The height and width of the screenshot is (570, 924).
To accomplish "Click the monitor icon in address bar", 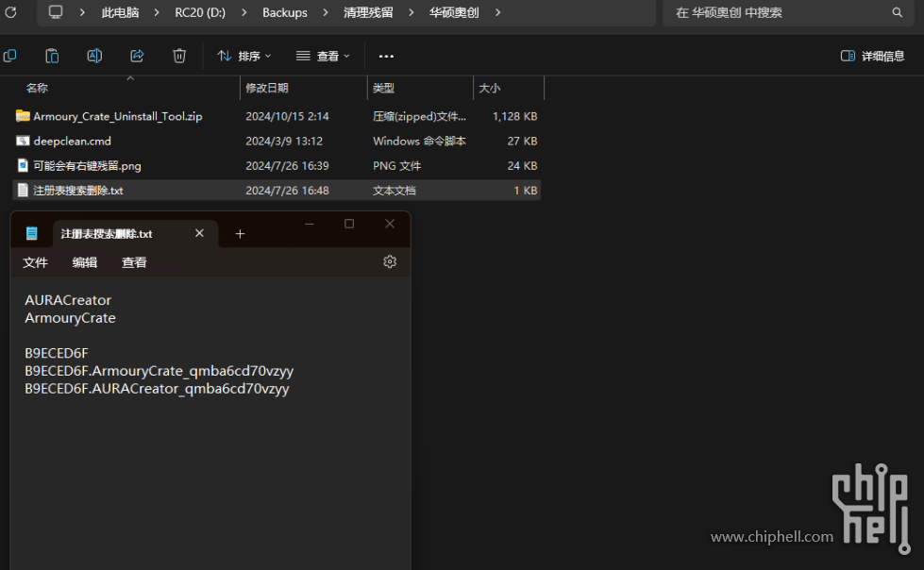I will pos(56,11).
